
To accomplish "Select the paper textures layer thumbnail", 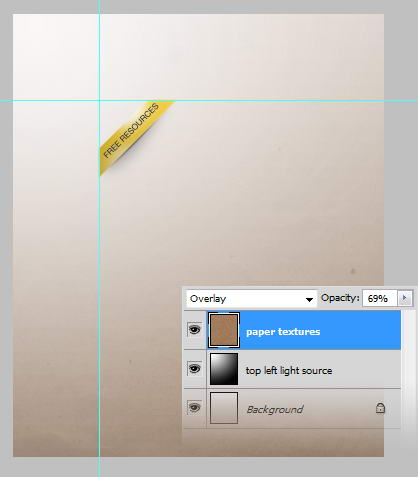I will pos(224,330).
